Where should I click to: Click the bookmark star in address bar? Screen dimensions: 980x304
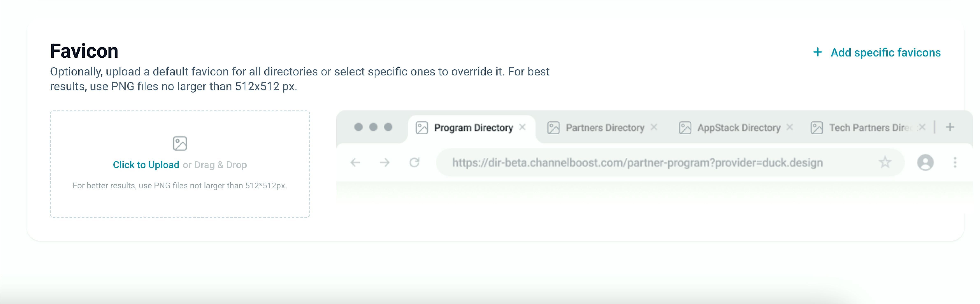point(885,163)
